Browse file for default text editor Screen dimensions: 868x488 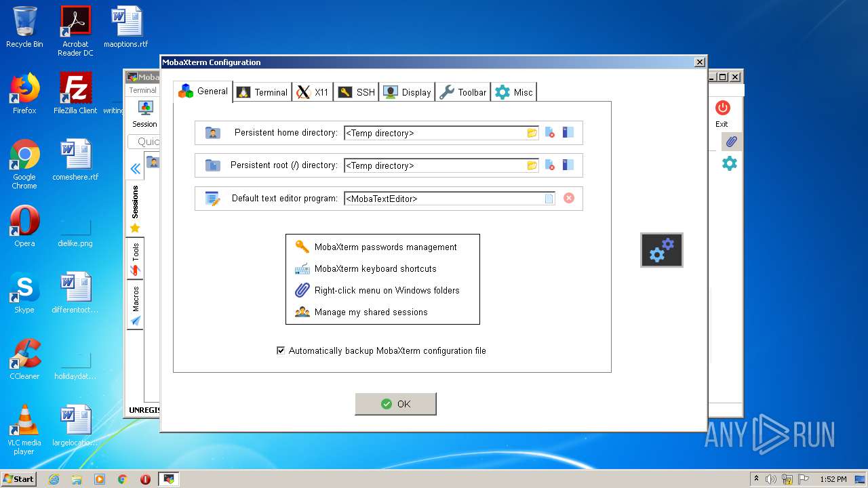(549, 199)
